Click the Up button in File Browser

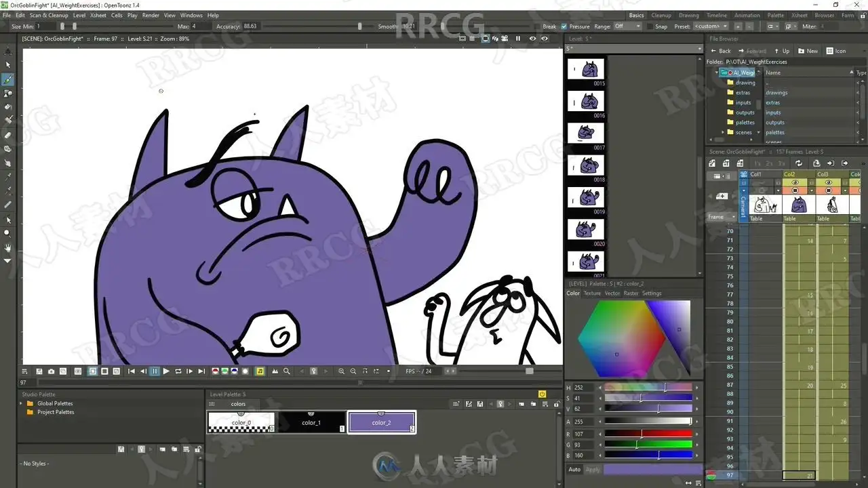point(782,51)
